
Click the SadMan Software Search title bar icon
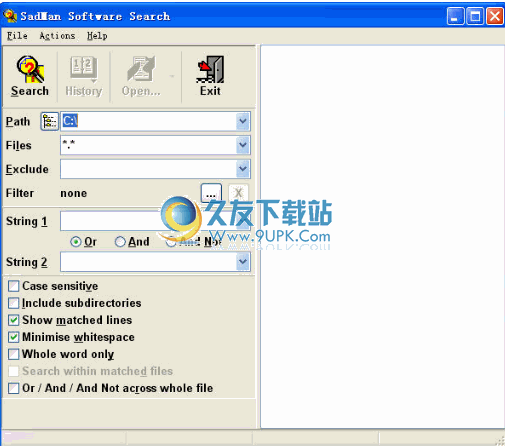tap(9, 16)
